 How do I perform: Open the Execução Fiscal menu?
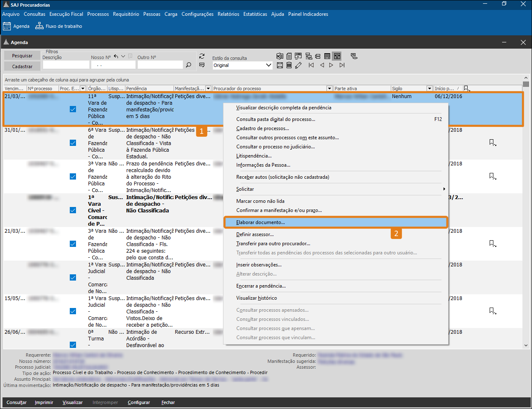66,14
